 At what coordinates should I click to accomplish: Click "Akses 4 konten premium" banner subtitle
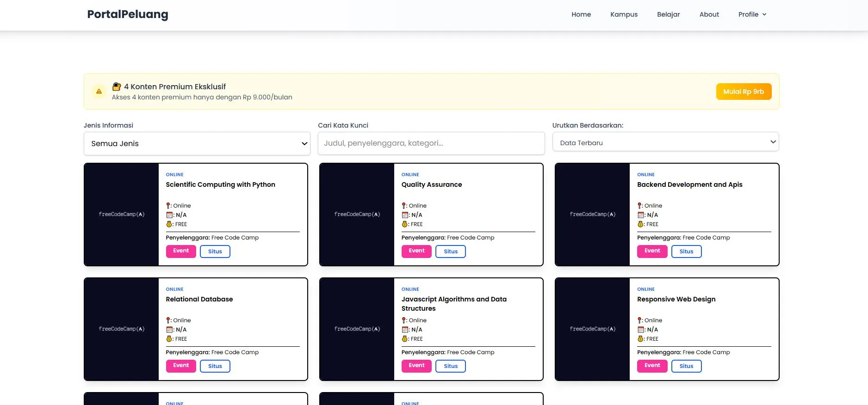tap(202, 97)
